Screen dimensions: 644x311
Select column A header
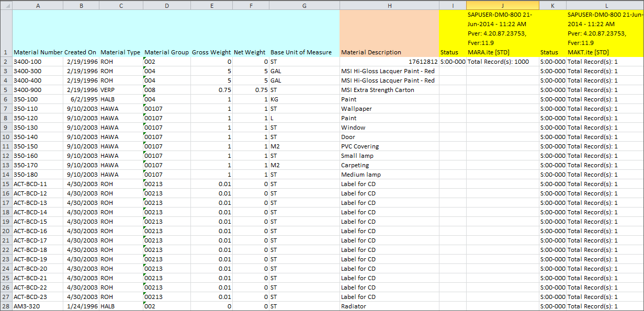[37, 5]
